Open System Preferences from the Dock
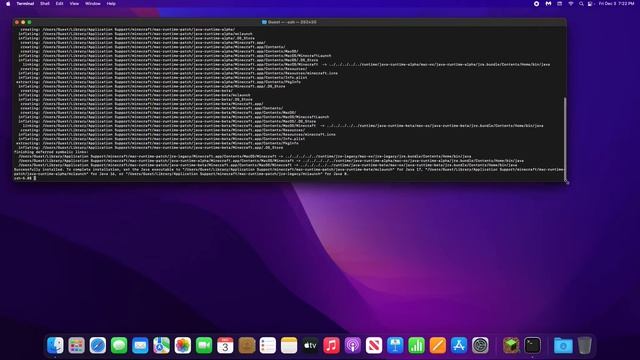The image size is (640, 360). (x=480, y=346)
